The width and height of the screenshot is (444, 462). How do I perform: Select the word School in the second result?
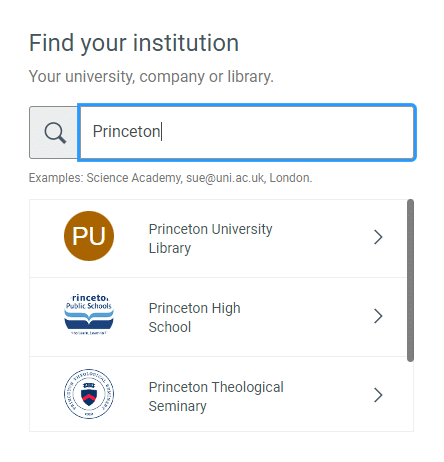coord(170,327)
